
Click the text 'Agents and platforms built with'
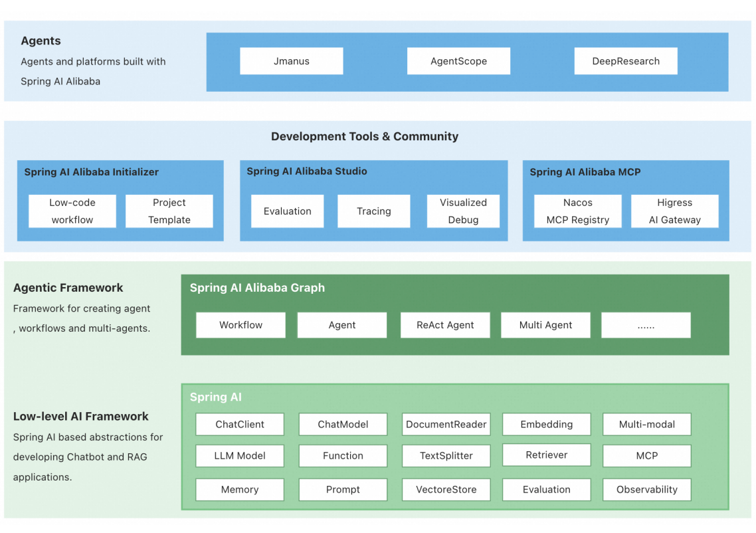point(93,61)
